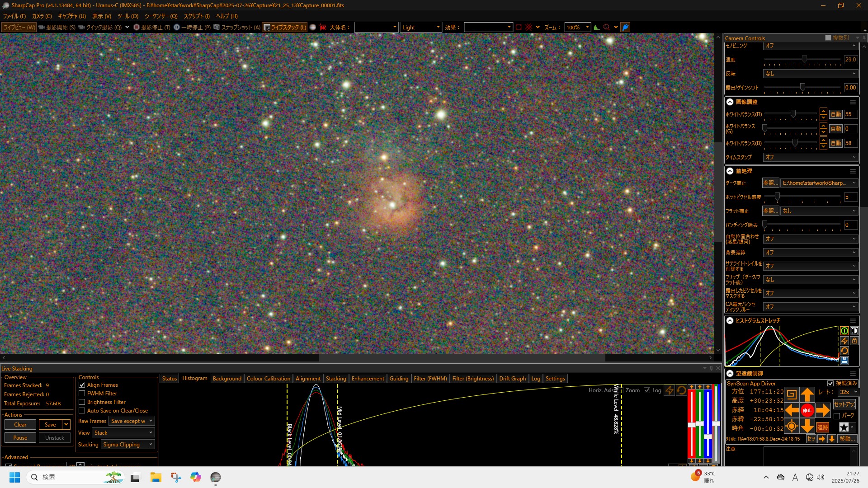Open the telescope rate 32x dropdown

tap(848, 392)
